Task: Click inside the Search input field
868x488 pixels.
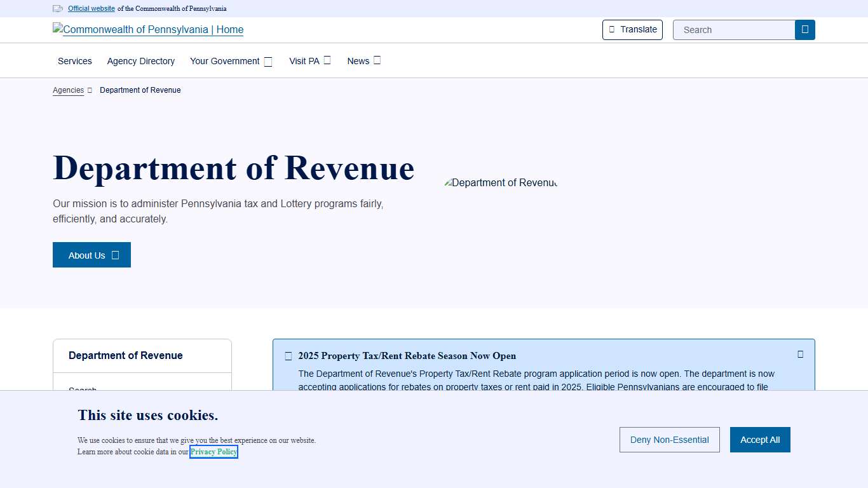Action: coord(734,30)
